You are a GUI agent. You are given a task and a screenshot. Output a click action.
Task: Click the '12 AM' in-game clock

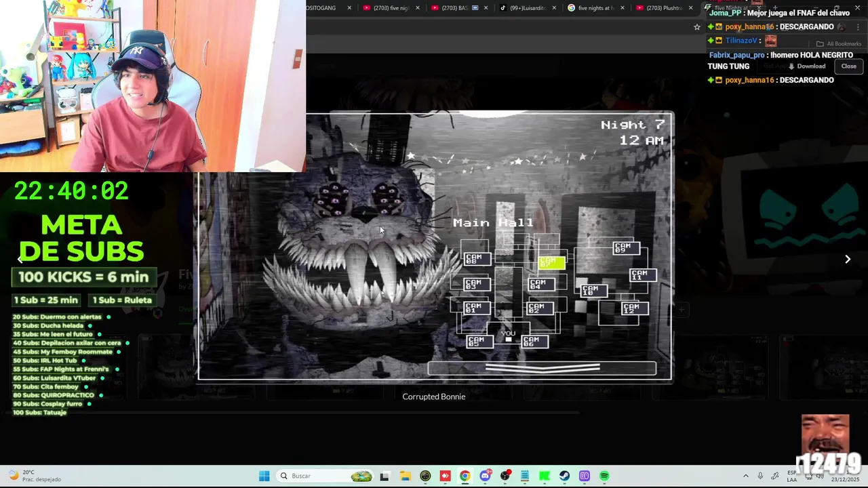coord(642,140)
